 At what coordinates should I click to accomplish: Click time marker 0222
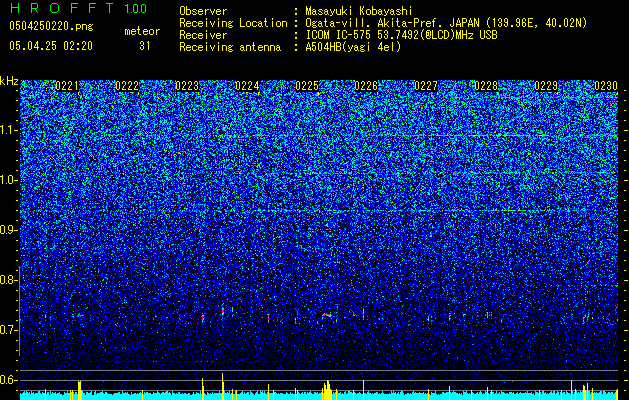point(127,86)
